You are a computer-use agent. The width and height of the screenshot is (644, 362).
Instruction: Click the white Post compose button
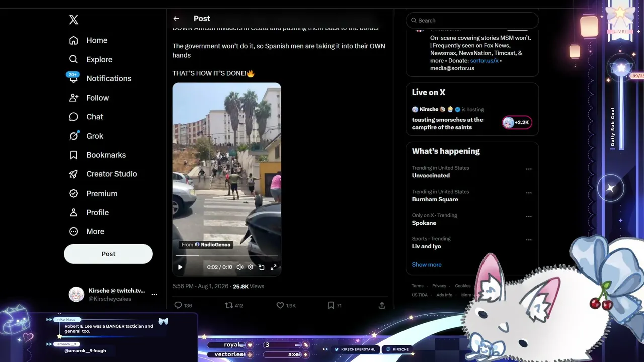tap(108, 254)
